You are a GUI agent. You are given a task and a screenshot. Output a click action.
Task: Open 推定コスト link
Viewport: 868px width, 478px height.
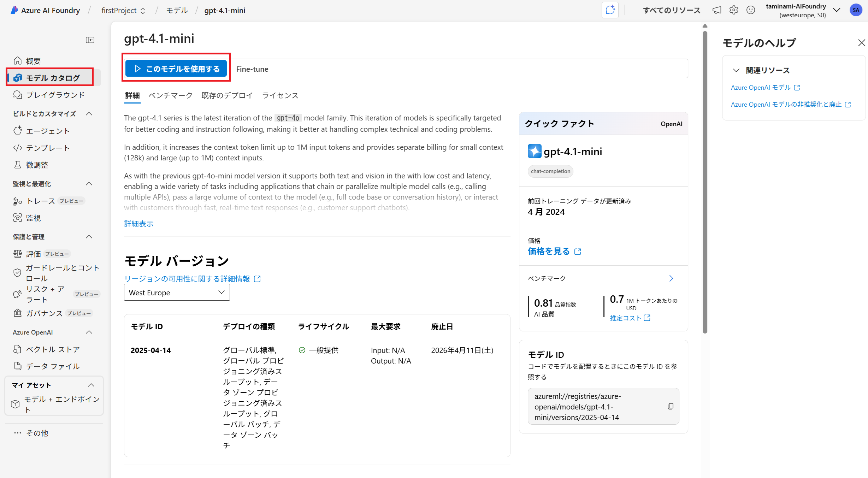(x=630, y=318)
